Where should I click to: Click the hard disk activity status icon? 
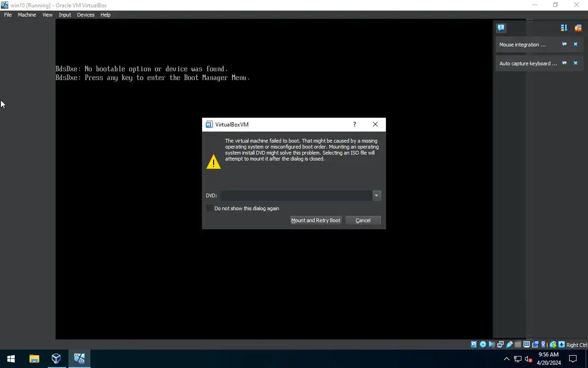pyautogui.click(x=474, y=345)
